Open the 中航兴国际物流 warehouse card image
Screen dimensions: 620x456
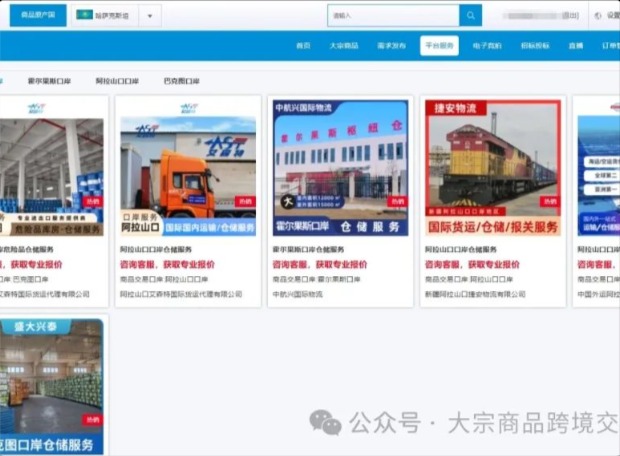pos(340,168)
